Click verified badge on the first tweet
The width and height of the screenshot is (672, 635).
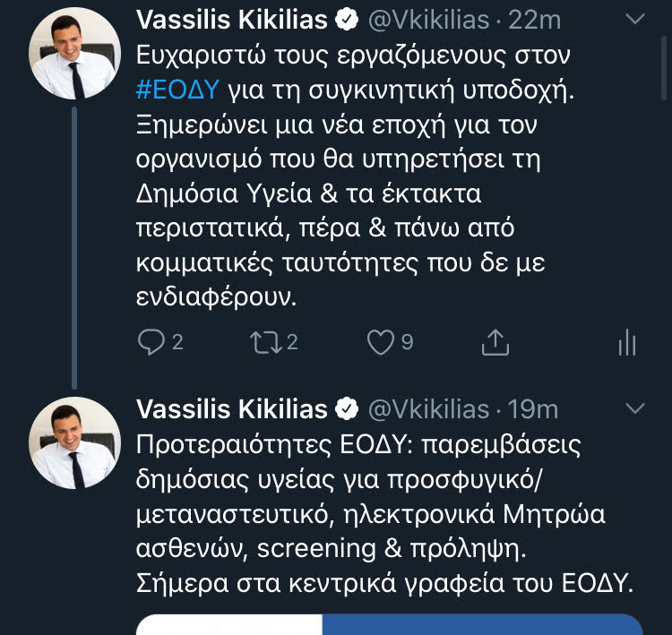347,20
